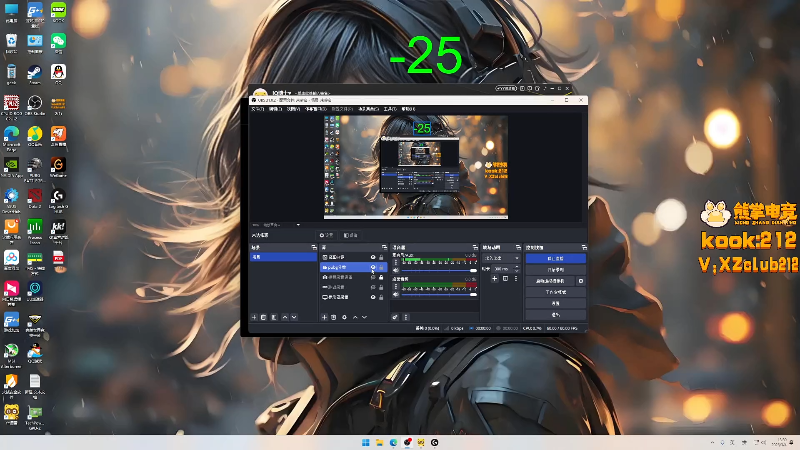Adjust the desktop audio volume slider
The width and height of the screenshot is (800, 450).
tap(439, 294)
